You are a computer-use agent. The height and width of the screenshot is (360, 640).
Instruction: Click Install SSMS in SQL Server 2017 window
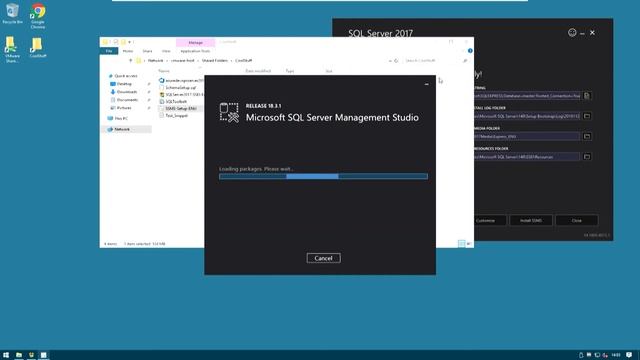tap(531, 220)
